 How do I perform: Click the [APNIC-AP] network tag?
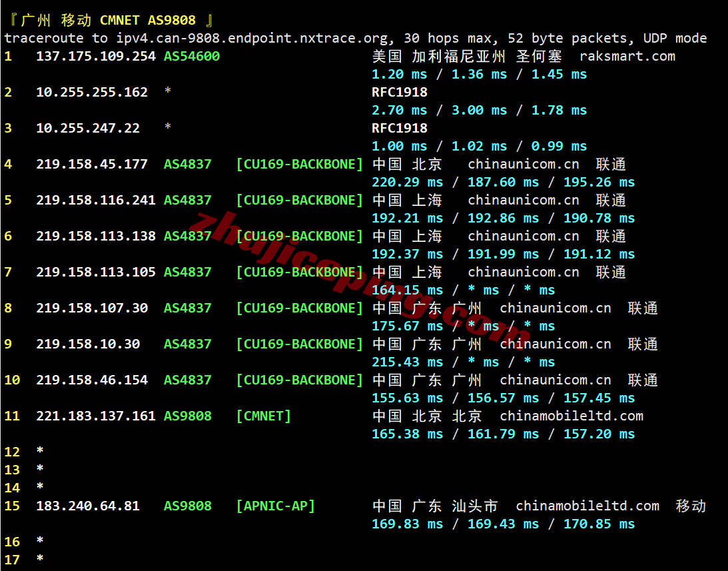[x=276, y=506]
